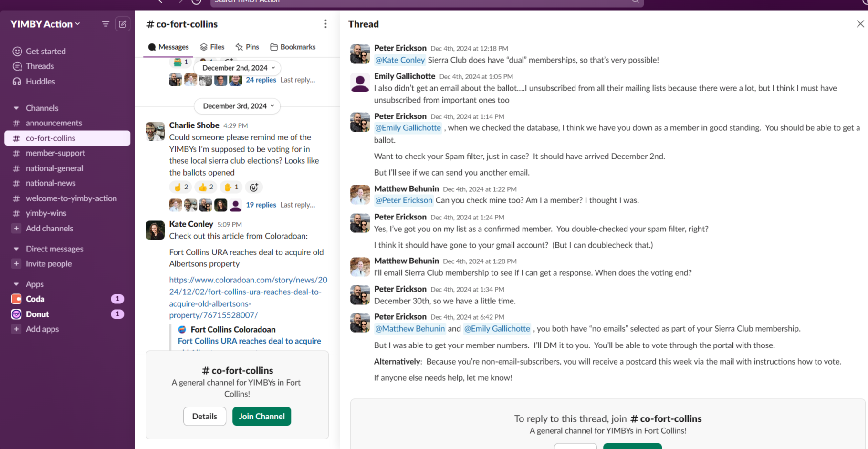Click Charlie Shobe's avatar
Viewport: 868px width, 449px height.
[155, 131]
